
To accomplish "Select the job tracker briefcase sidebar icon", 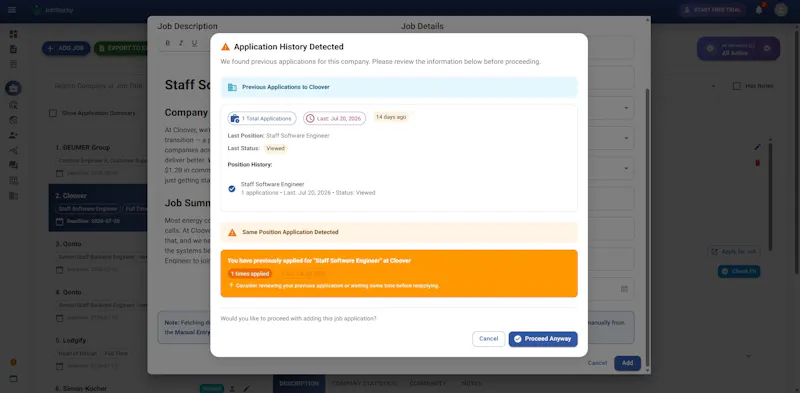I will pos(13,88).
